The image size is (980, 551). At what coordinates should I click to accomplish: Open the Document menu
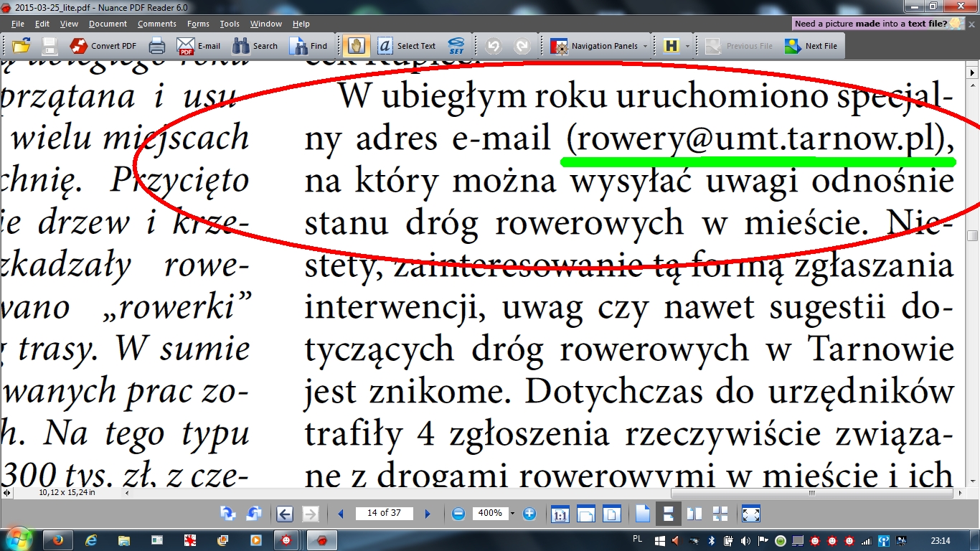[x=108, y=23]
